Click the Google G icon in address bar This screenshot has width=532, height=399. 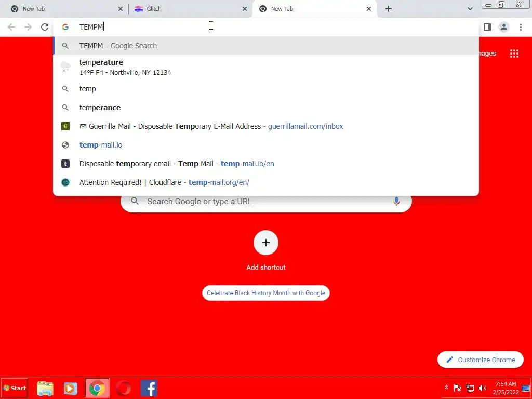[65, 27]
